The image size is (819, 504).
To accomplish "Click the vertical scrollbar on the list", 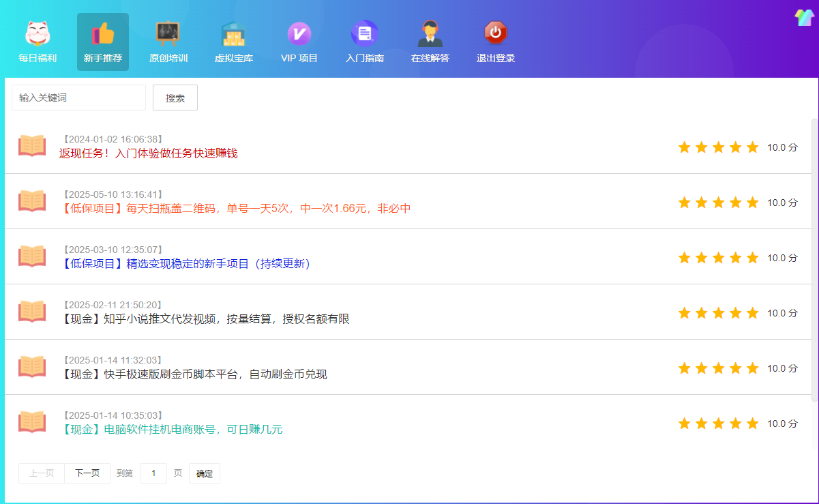I will coord(814,259).
